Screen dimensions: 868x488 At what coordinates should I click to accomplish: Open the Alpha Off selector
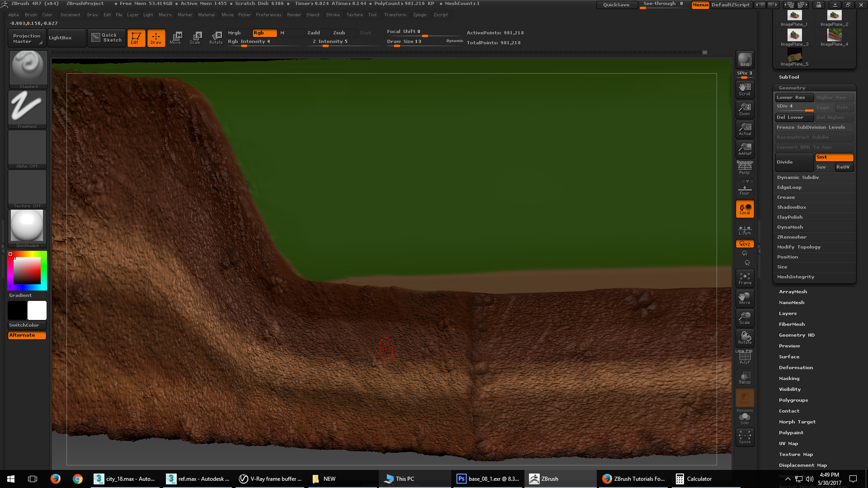(27, 149)
